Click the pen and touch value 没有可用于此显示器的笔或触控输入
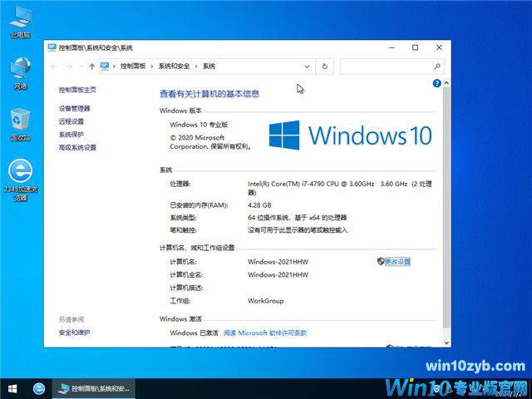The height and width of the screenshot is (399, 532). pos(298,230)
